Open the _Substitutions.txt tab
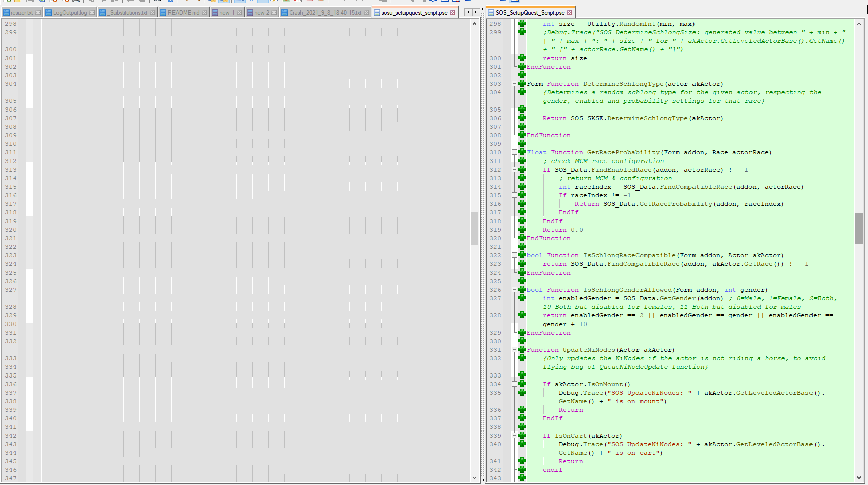The height and width of the screenshot is (485, 868). point(128,13)
